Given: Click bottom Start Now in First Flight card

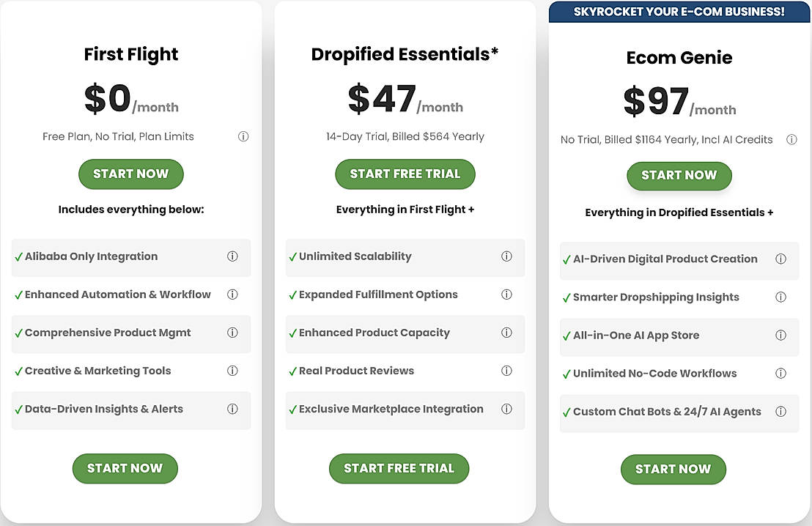Looking at the screenshot, I should (125, 469).
